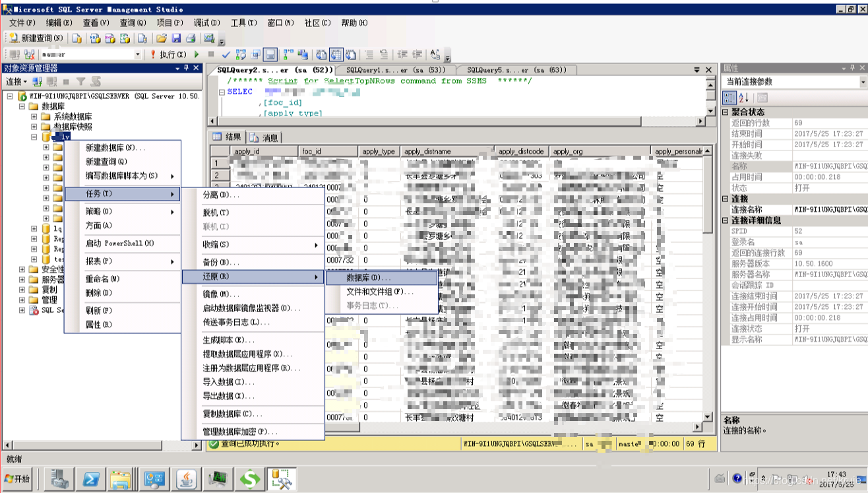The width and height of the screenshot is (868, 493).
Task: Toggle auto-hide pin of 属性 panel
Action: [x=853, y=69]
